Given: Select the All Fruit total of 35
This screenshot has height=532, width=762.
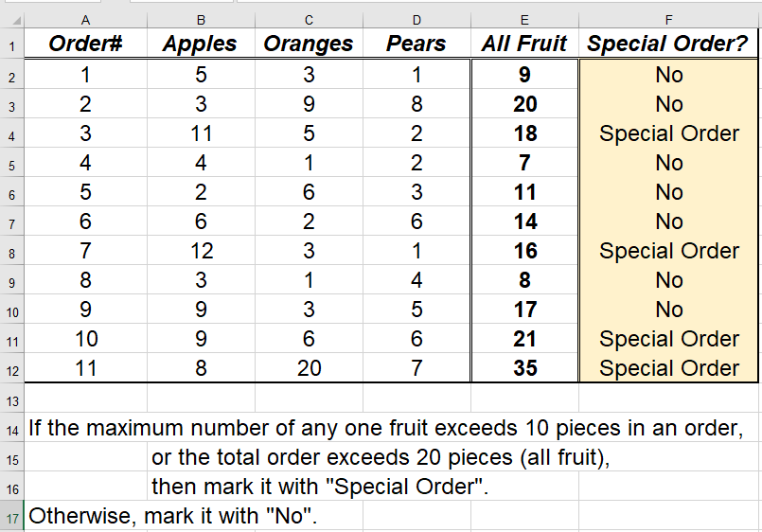Looking at the screenshot, I should [x=524, y=368].
